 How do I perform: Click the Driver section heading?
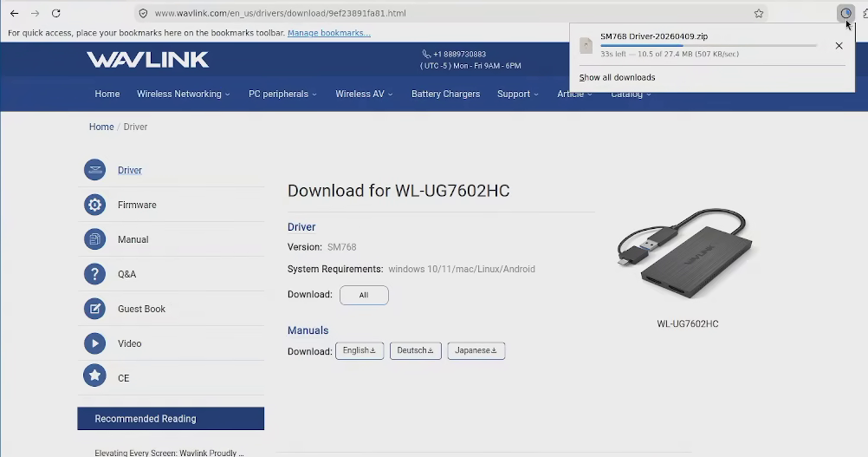[x=301, y=227]
